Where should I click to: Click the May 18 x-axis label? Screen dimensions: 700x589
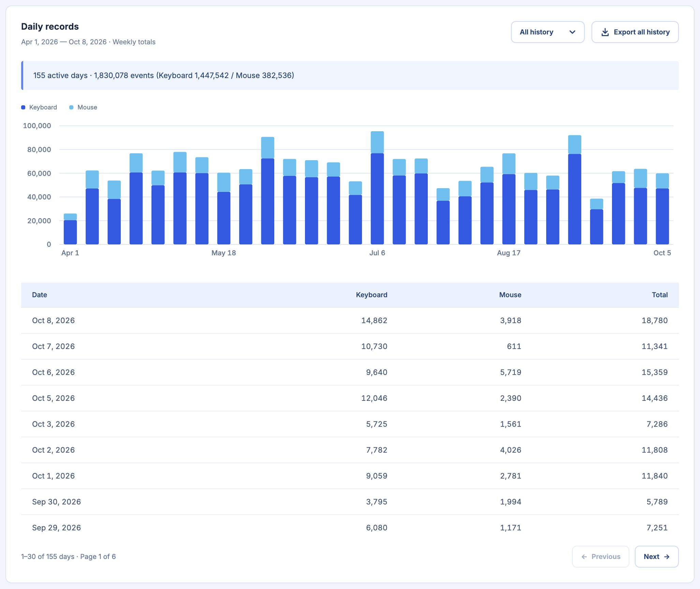pos(223,253)
